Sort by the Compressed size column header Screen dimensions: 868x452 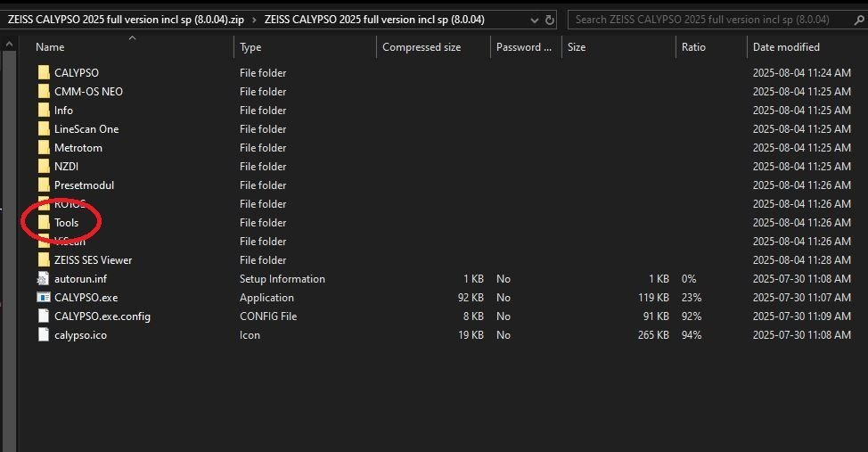tap(421, 47)
